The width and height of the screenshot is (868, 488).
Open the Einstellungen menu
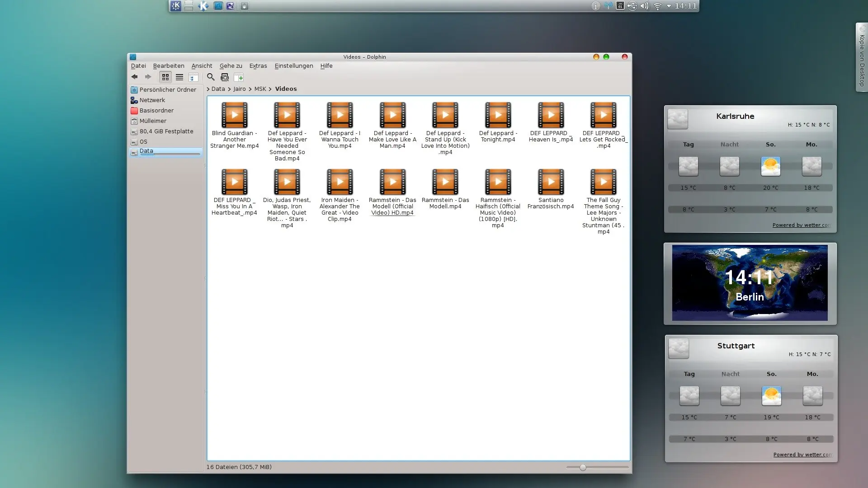[294, 66]
